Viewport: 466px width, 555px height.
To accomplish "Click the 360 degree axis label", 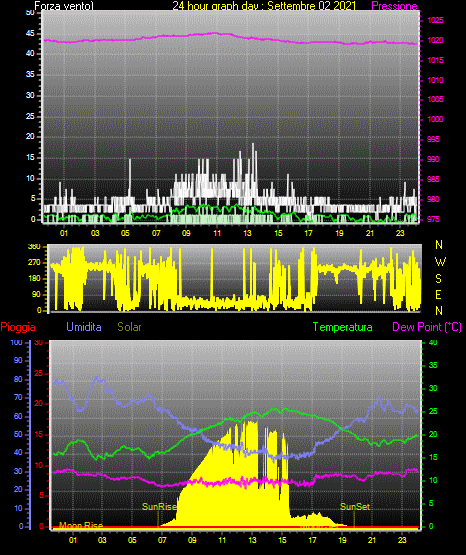I will [34, 247].
